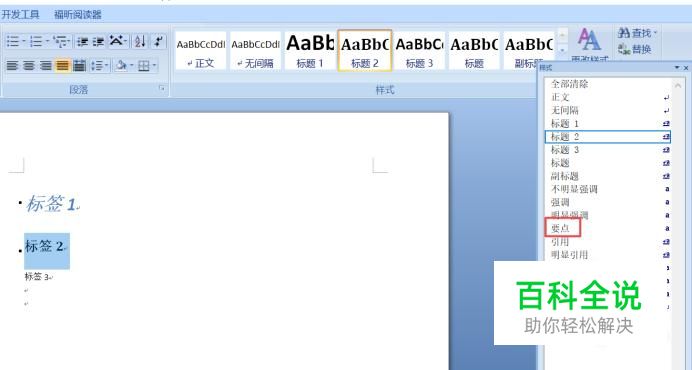Apply the 无间隔 style from gallery

tap(255, 50)
